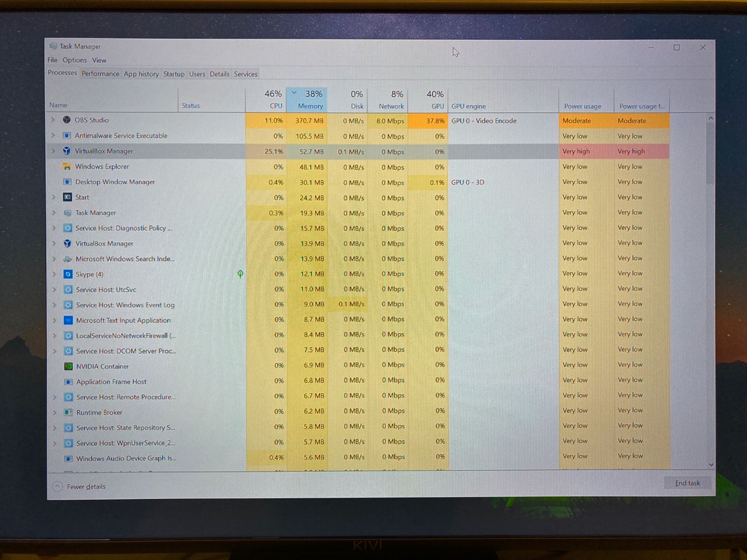Click the Service Host: Windows Event Log icon
The width and height of the screenshot is (747, 560).
(68, 304)
